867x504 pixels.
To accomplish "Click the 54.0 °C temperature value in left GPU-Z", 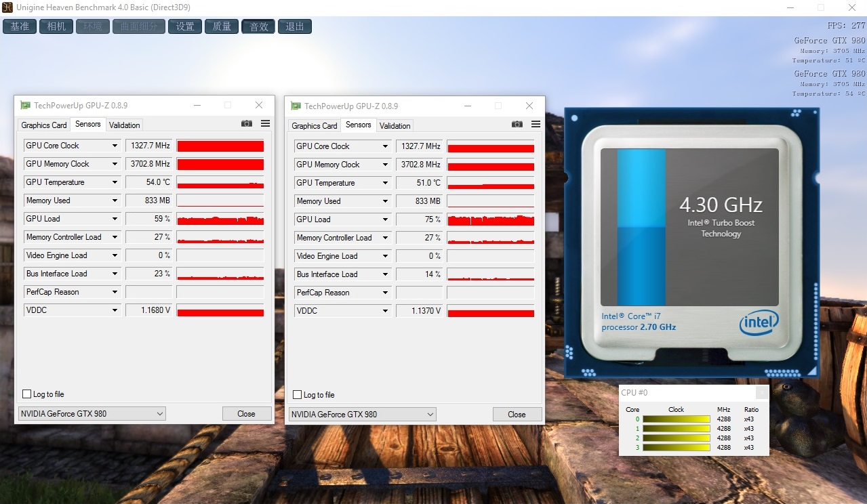I will (148, 182).
